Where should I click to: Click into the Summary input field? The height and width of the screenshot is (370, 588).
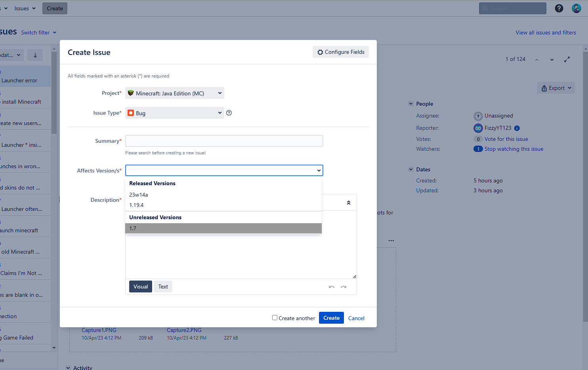[224, 141]
